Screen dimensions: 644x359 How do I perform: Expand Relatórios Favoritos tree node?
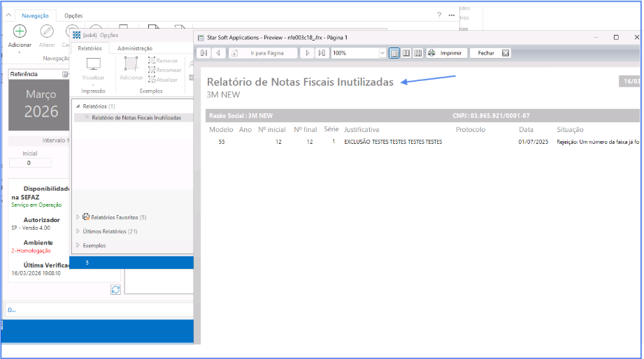pyautogui.click(x=78, y=217)
